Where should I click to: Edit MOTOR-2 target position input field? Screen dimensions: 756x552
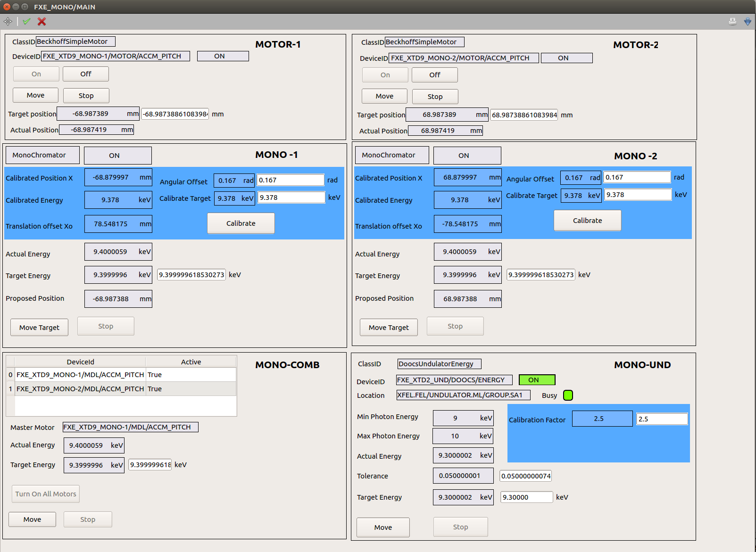[524, 115]
